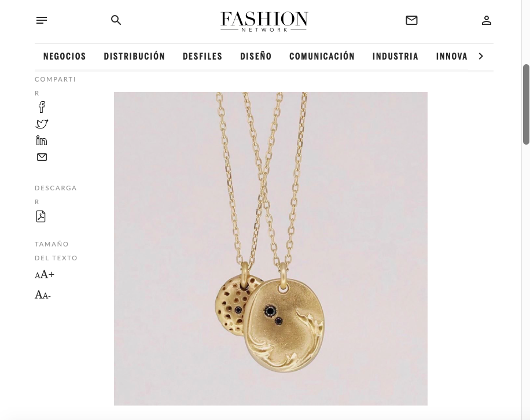Viewport: 530px width, 420px height.
Task: Click the vertical page scrollbar thumb
Action: tap(527, 104)
